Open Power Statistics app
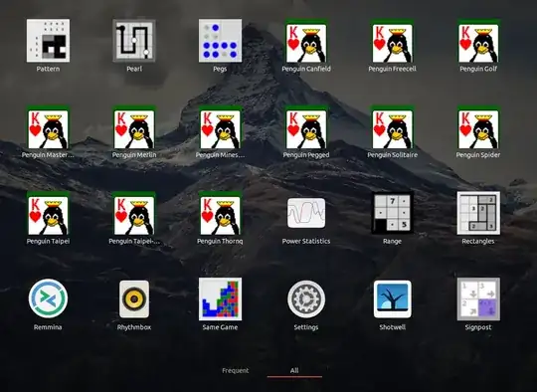The height and width of the screenshot is (392, 537). [306, 213]
